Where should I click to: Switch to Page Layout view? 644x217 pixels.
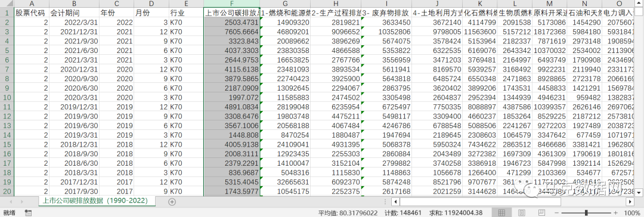coord(521,212)
